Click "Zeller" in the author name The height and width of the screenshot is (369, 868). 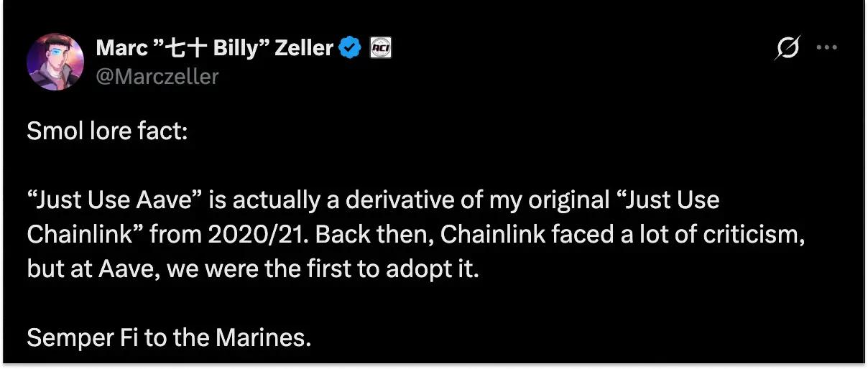(x=304, y=48)
